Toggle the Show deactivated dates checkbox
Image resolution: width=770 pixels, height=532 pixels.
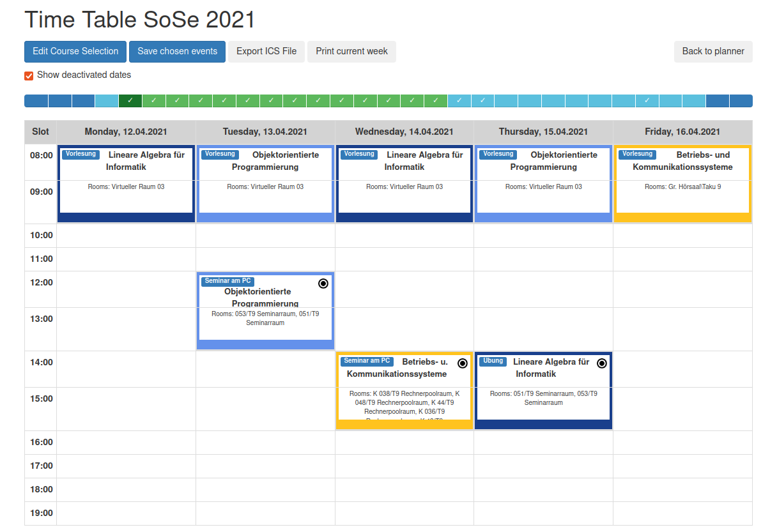[x=29, y=75]
